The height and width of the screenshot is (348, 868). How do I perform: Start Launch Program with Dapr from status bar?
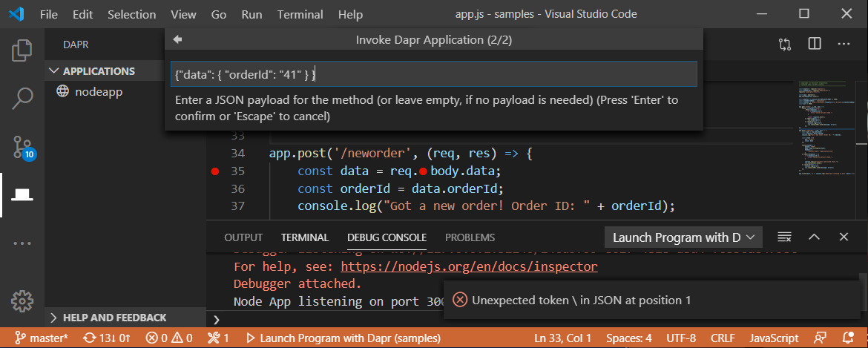click(x=343, y=338)
